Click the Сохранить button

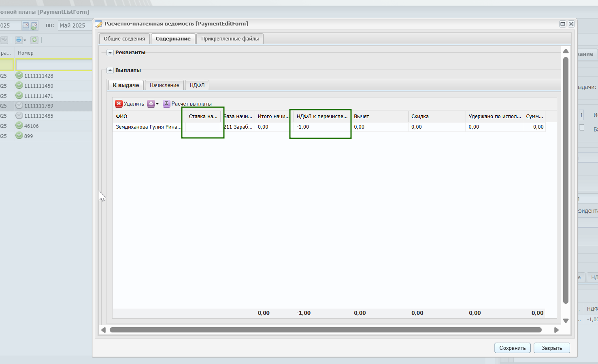pos(513,348)
